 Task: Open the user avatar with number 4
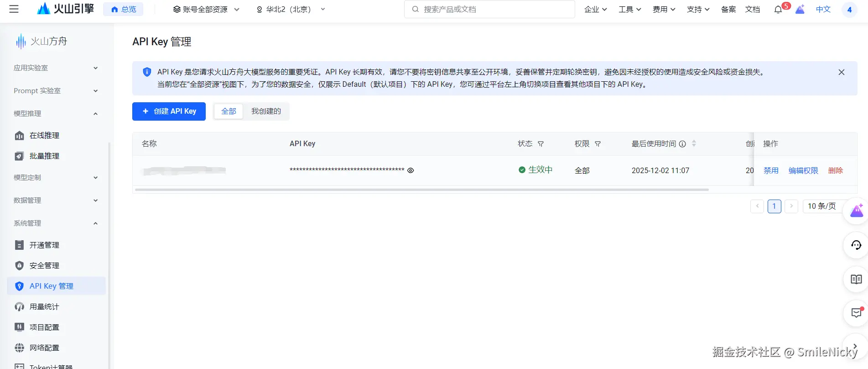[x=849, y=10]
